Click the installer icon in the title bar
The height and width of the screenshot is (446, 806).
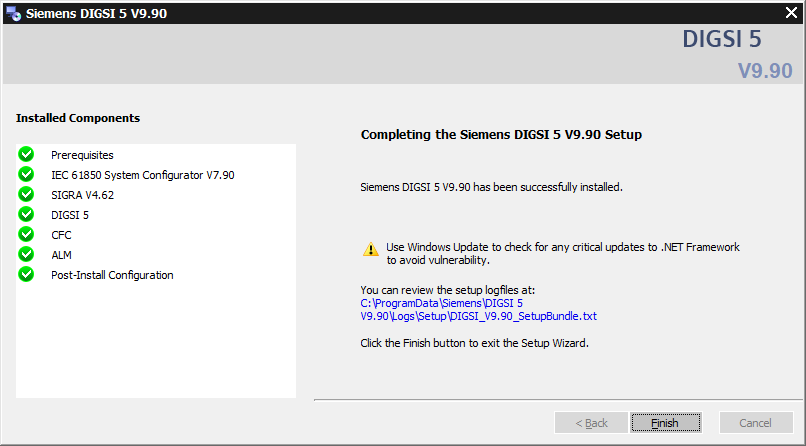pyautogui.click(x=14, y=13)
